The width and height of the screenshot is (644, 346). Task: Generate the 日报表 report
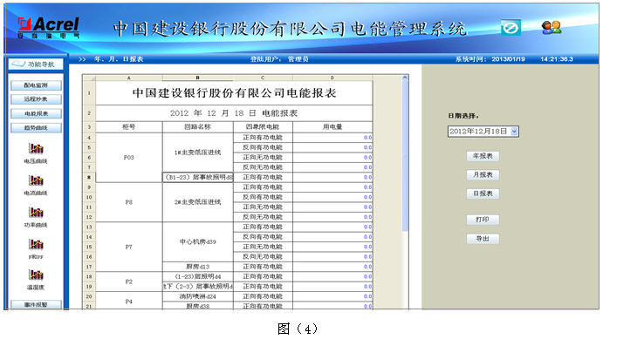(483, 193)
